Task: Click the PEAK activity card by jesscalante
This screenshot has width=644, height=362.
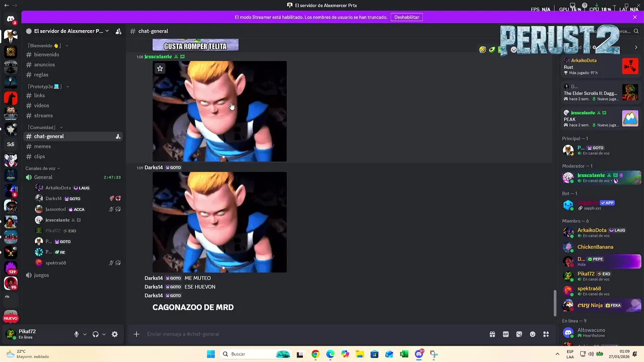Action: 601,119
